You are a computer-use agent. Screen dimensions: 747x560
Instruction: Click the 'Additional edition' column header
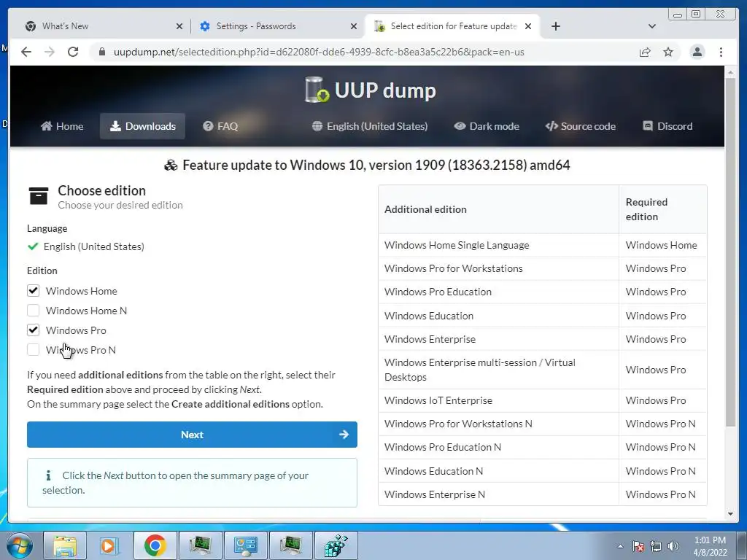pyautogui.click(x=498, y=209)
